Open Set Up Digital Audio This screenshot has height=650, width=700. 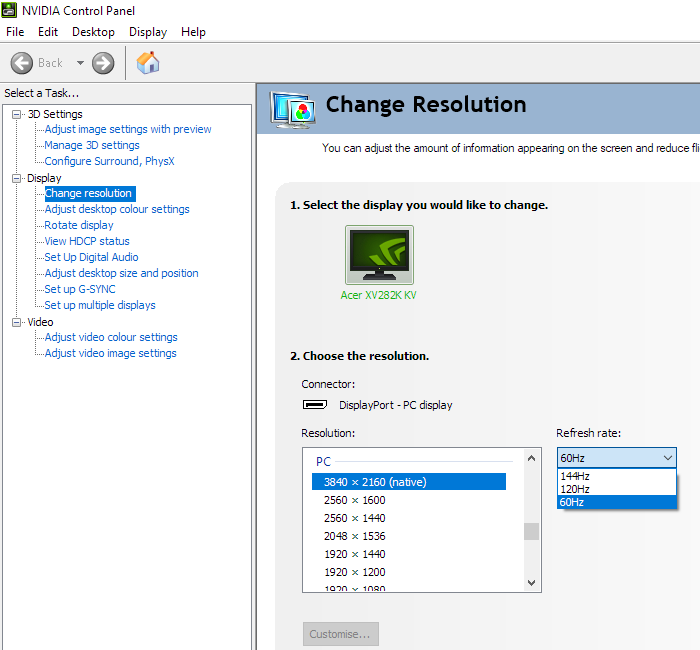(x=92, y=257)
